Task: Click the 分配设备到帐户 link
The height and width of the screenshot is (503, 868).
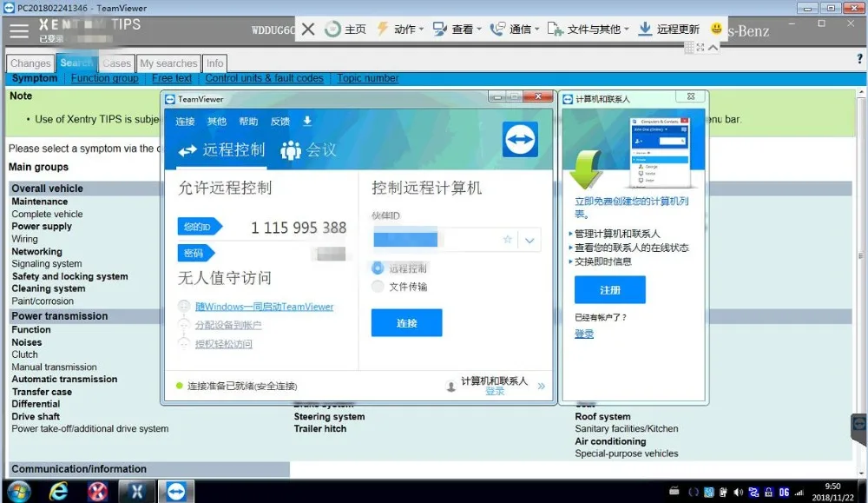Action: pyautogui.click(x=228, y=325)
